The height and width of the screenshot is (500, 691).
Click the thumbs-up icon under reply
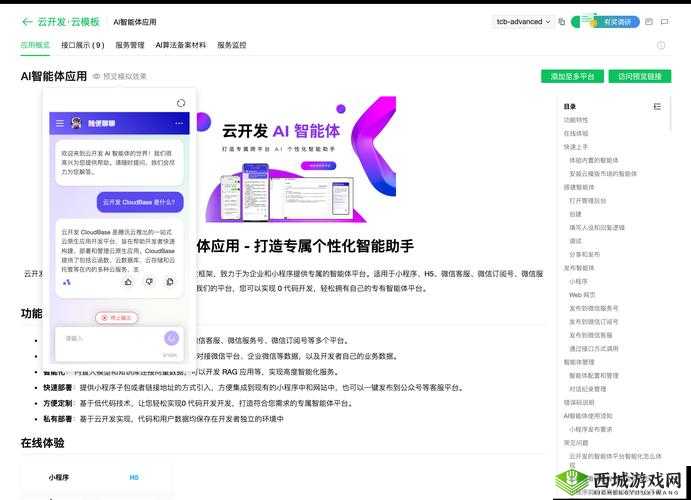(x=128, y=282)
